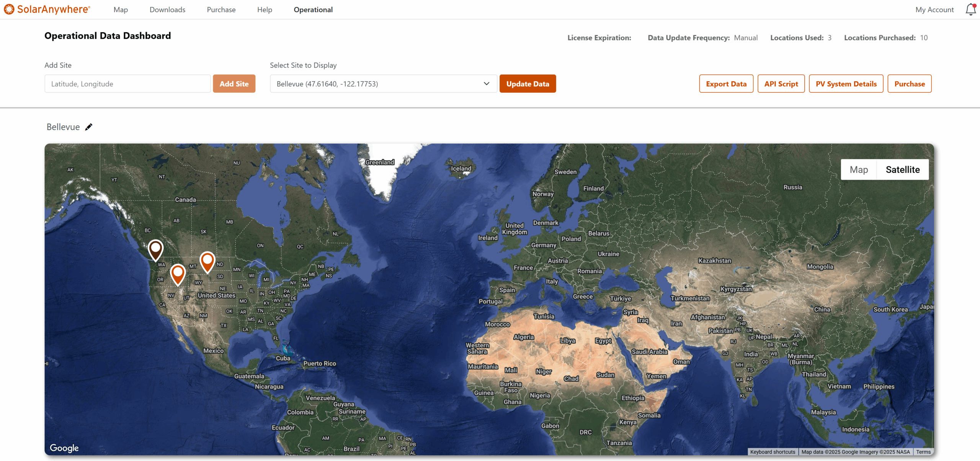980x461 pixels.
Task: Click the Export Data button
Action: 726,84
